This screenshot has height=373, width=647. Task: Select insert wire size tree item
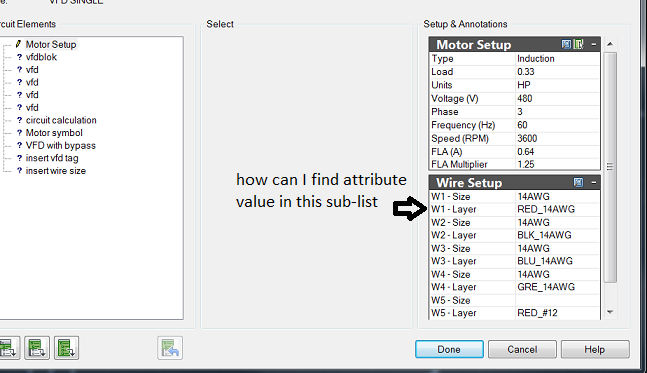[56, 171]
